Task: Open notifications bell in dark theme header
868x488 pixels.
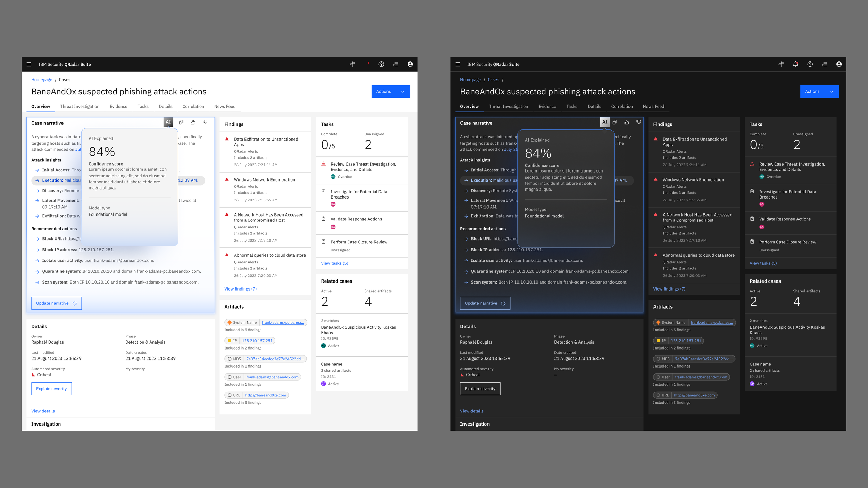Action: click(x=795, y=64)
